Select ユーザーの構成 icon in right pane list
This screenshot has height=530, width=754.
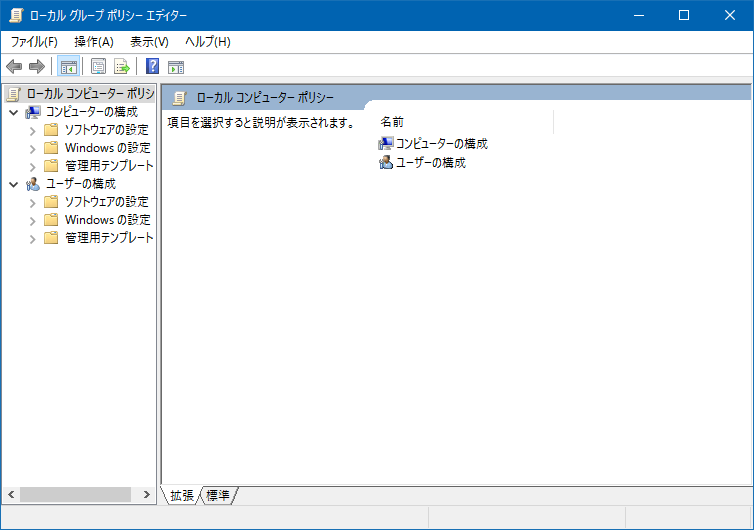386,163
